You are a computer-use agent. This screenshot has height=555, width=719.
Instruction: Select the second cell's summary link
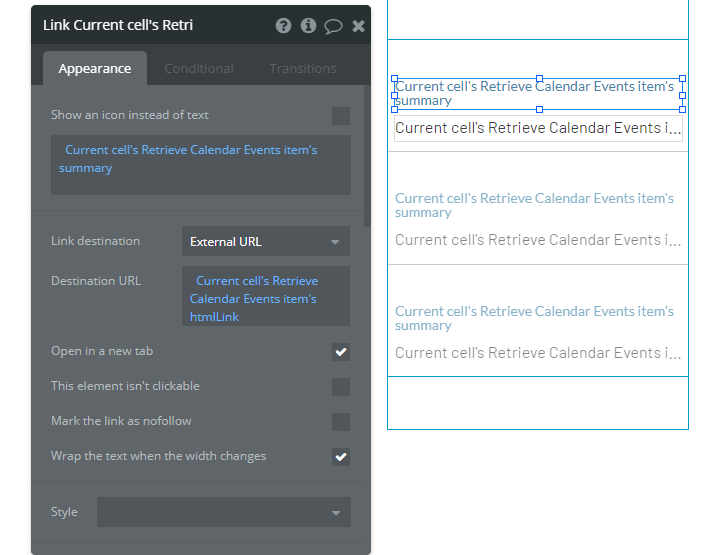pyautogui.click(x=535, y=205)
